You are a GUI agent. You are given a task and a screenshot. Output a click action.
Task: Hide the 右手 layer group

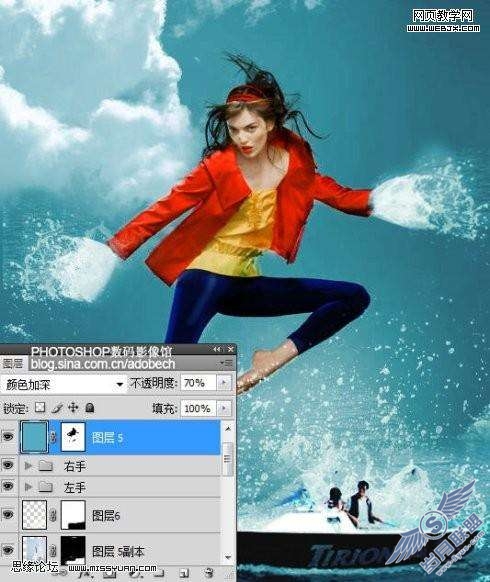coord(8,465)
